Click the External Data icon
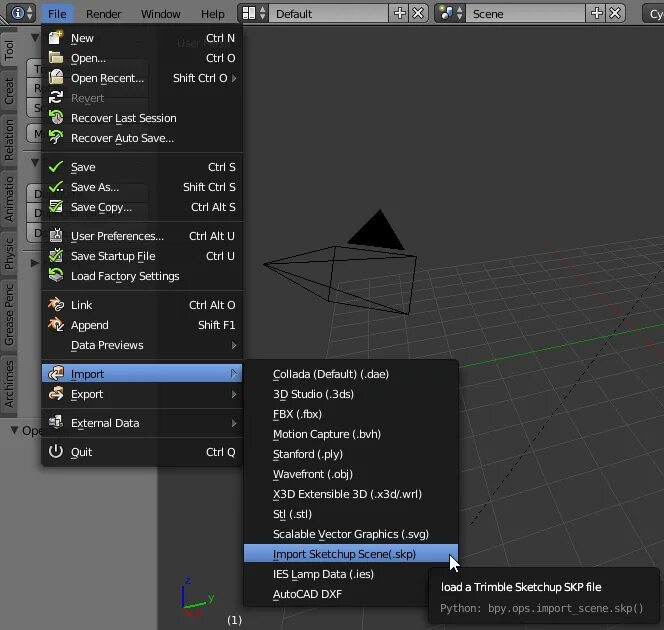Screen dimensions: 664x630 click(55, 423)
